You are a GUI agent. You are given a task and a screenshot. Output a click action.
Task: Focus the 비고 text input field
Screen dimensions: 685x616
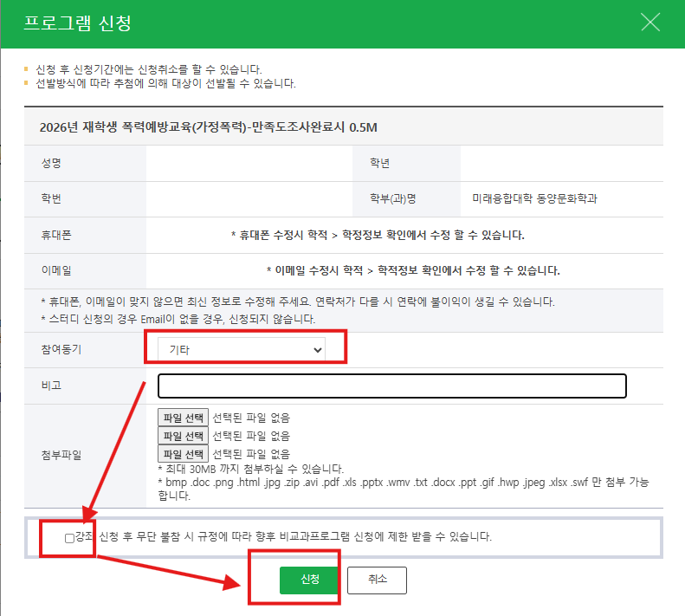(391, 386)
